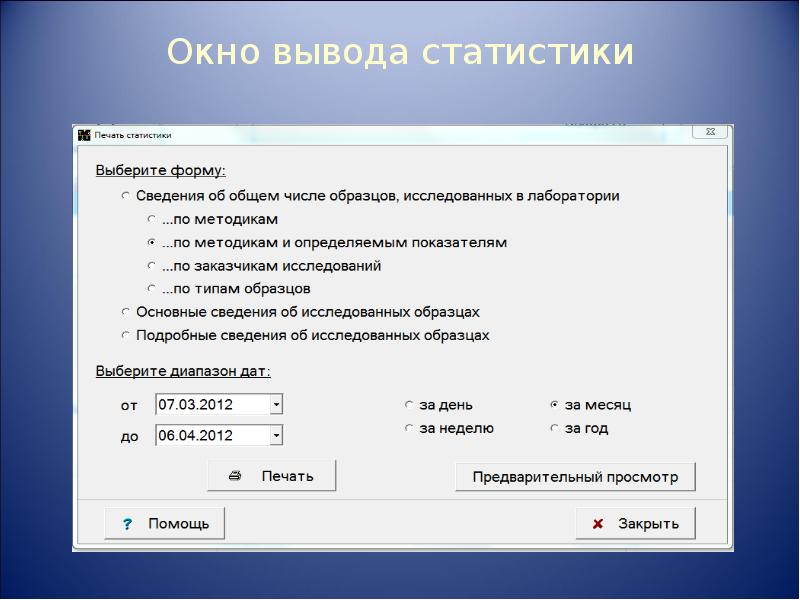Click the red X icon beside Закрыть
The image size is (800, 600).
[x=598, y=523]
